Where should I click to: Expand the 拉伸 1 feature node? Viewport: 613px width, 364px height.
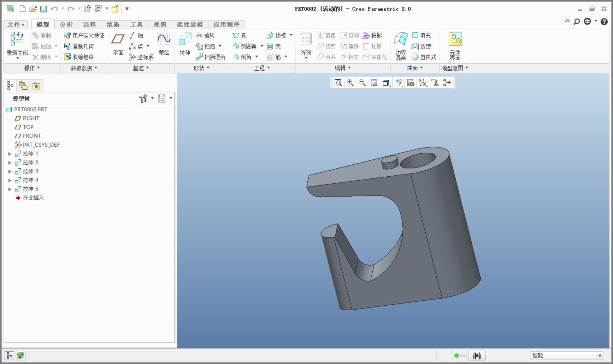click(10, 154)
